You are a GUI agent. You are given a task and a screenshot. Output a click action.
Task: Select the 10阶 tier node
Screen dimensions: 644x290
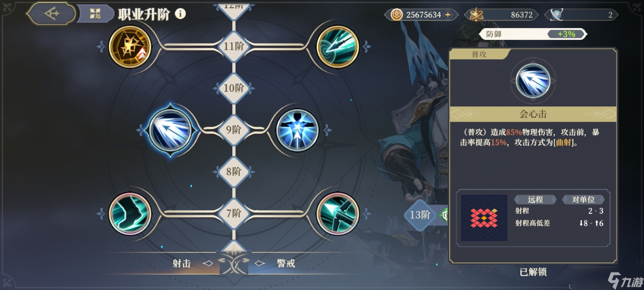coord(234,88)
